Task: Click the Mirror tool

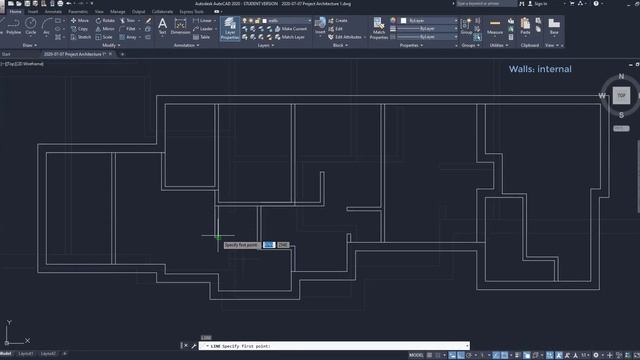Action: [x=105, y=29]
